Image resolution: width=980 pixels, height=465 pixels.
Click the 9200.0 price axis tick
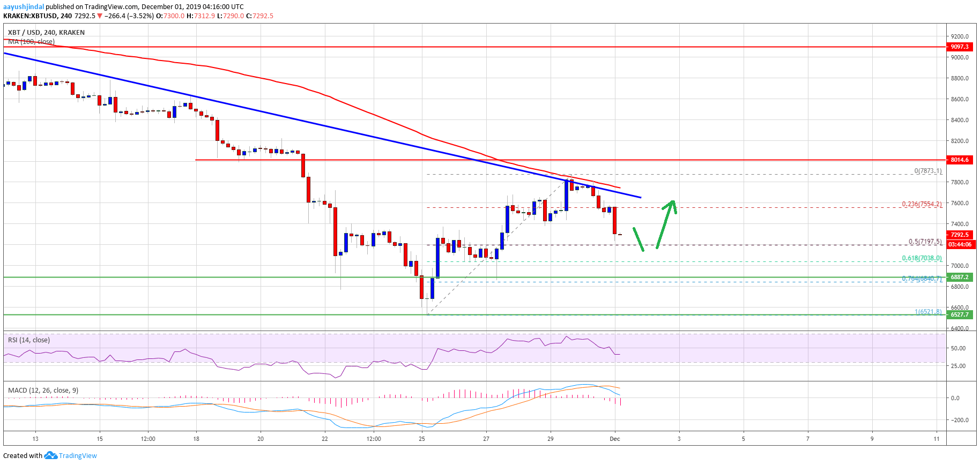click(x=960, y=36)
